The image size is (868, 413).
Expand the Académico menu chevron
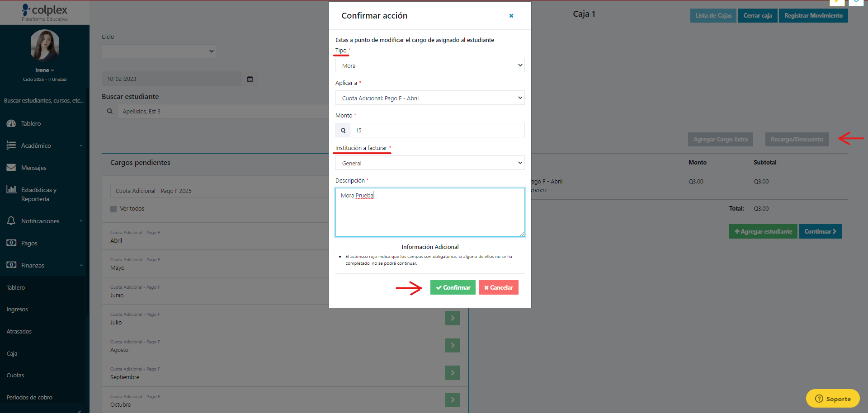click(x=81, y=145)
